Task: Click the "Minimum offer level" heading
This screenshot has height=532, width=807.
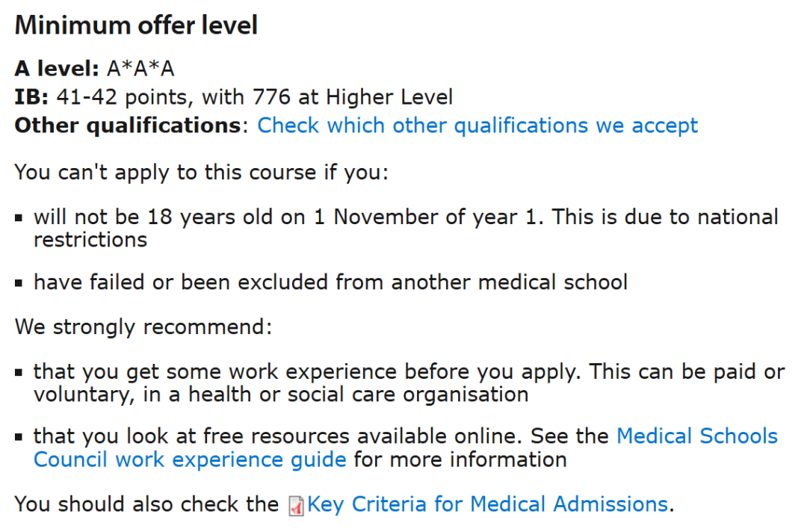Action: click(136, 25)
